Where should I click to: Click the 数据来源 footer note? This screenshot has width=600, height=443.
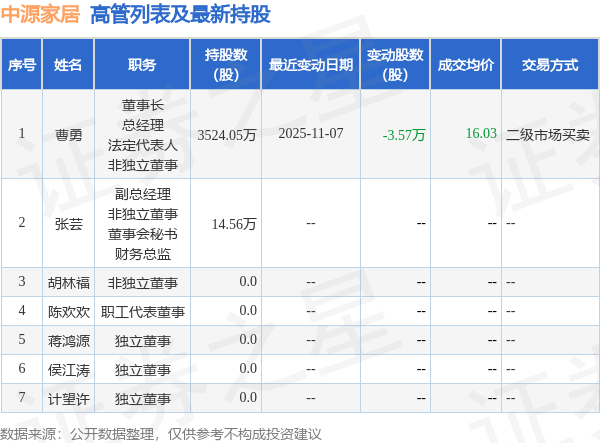160,434
